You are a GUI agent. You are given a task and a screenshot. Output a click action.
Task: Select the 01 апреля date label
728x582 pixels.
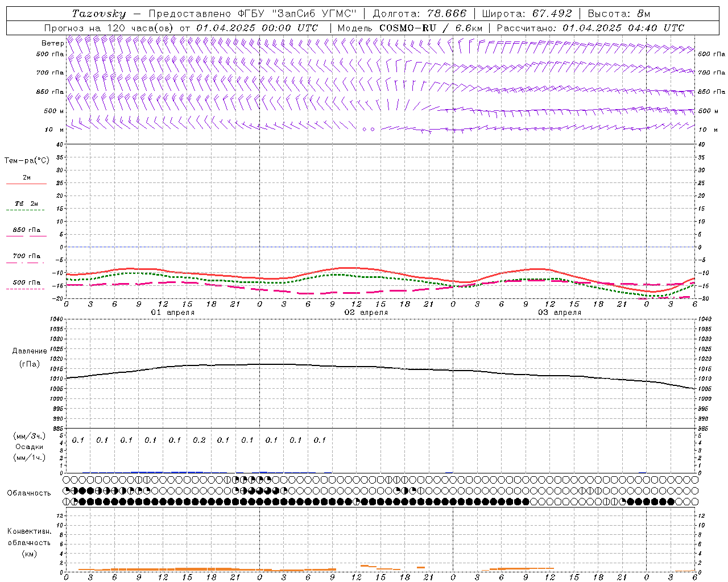(x=173, y=313)
